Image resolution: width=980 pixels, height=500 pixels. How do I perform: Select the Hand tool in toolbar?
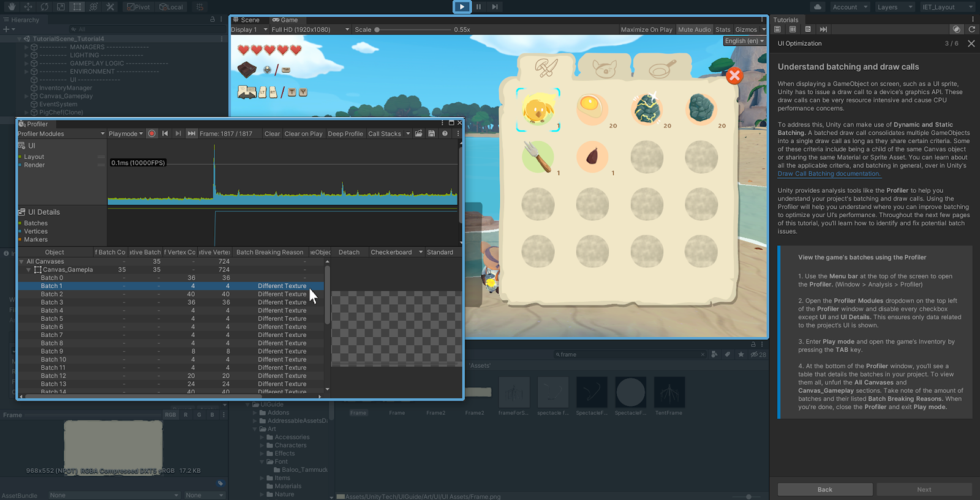click(x=12, y=7)
